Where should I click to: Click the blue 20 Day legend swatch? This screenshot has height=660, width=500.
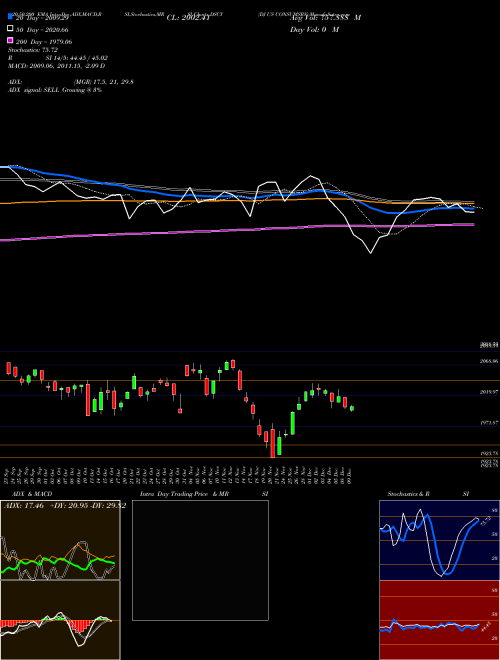10,17
